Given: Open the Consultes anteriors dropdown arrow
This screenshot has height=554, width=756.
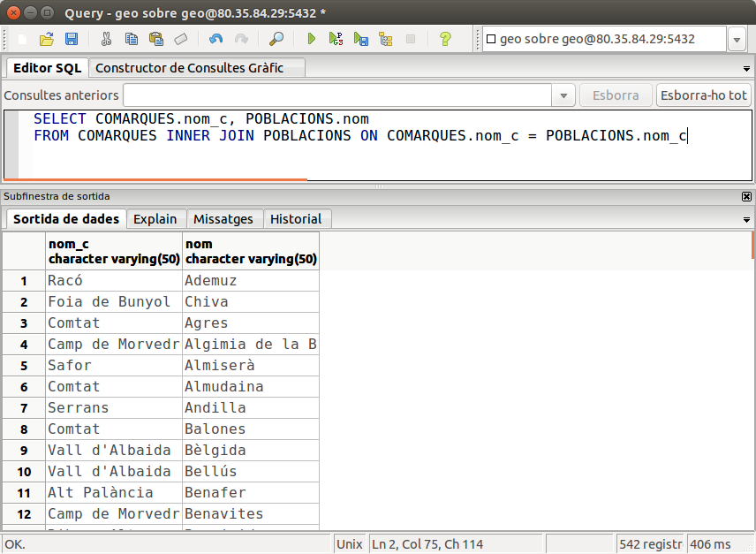Looking at the screenshot, I should click(563, 95).
